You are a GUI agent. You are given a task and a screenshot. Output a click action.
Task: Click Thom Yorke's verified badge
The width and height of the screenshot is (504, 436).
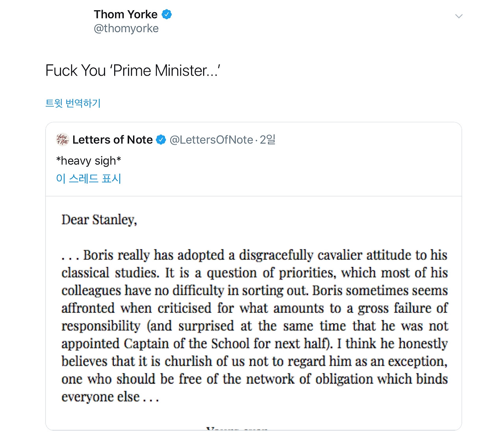tap(167, 15)
